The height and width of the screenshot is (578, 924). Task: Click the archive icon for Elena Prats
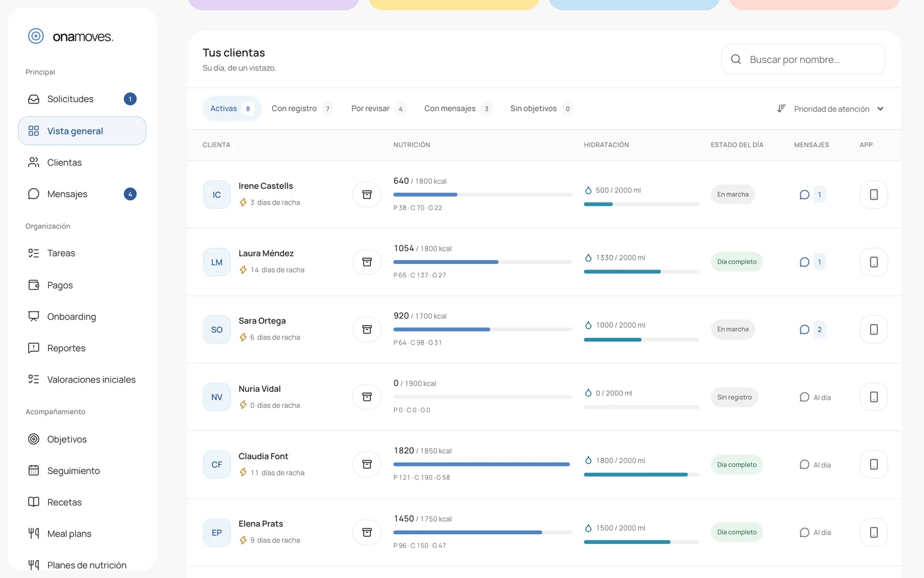367,532
